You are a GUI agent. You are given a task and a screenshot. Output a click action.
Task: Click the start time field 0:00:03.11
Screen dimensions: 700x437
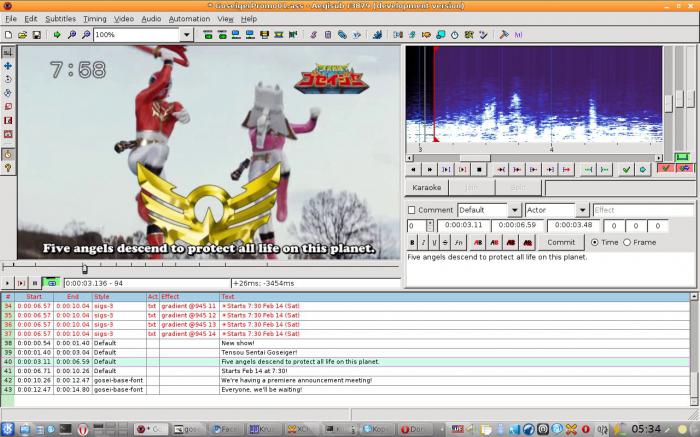(x=463, y=225)
